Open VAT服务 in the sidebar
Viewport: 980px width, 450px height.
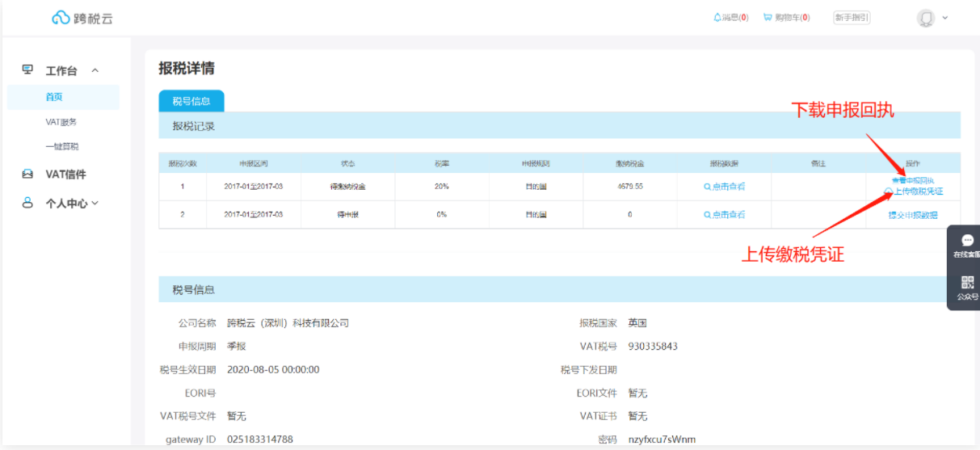coord(61,122)
